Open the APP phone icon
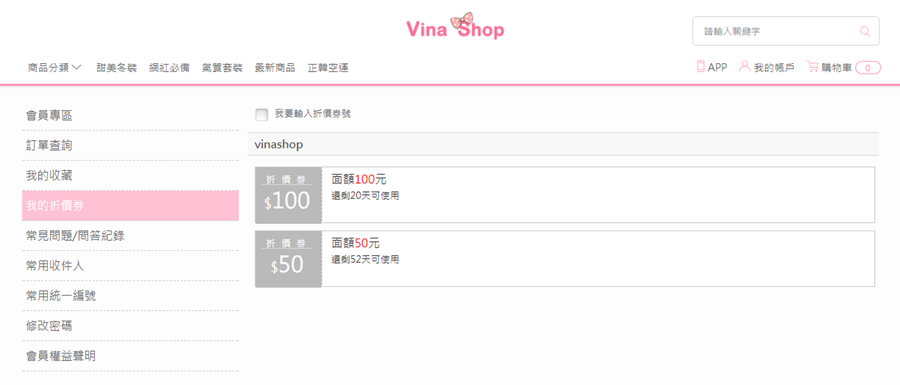Image resolution: width=900 pixels, height=385 pixels. tap(700, 67)
